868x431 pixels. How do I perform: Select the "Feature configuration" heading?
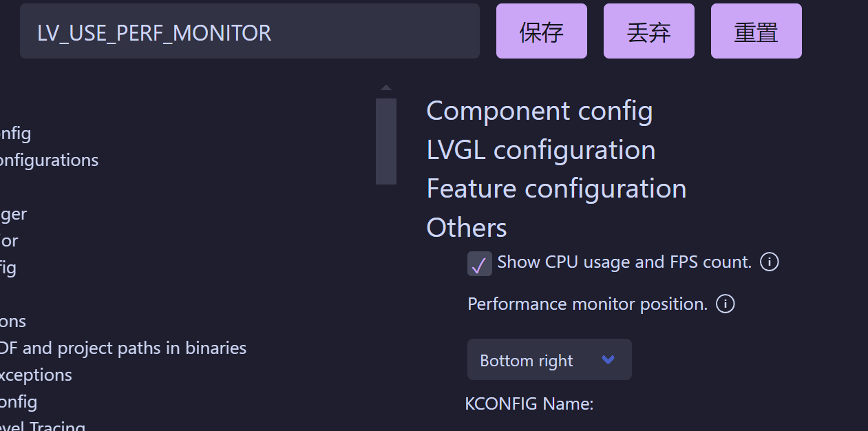(x=556, y=188)
